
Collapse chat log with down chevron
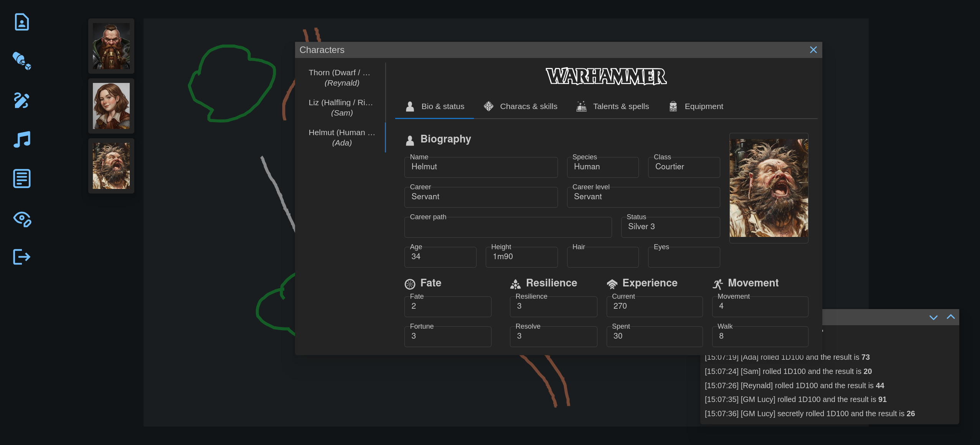click(x=933, y=317)
